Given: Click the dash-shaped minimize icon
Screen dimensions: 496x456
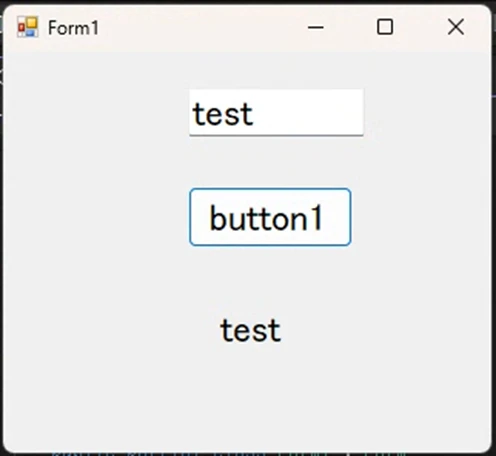Looking at the screenshot, I should [x=315, y=27].
